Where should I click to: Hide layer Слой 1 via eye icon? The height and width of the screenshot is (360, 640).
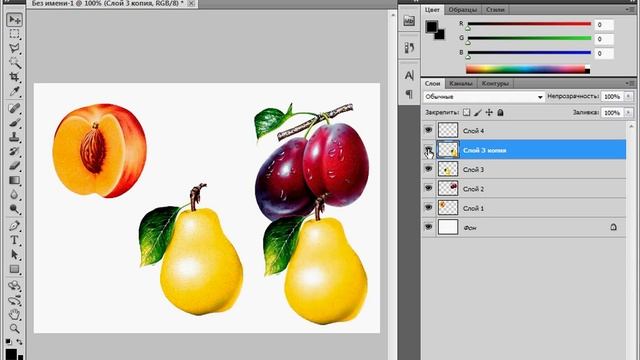(x=428, y=207)
